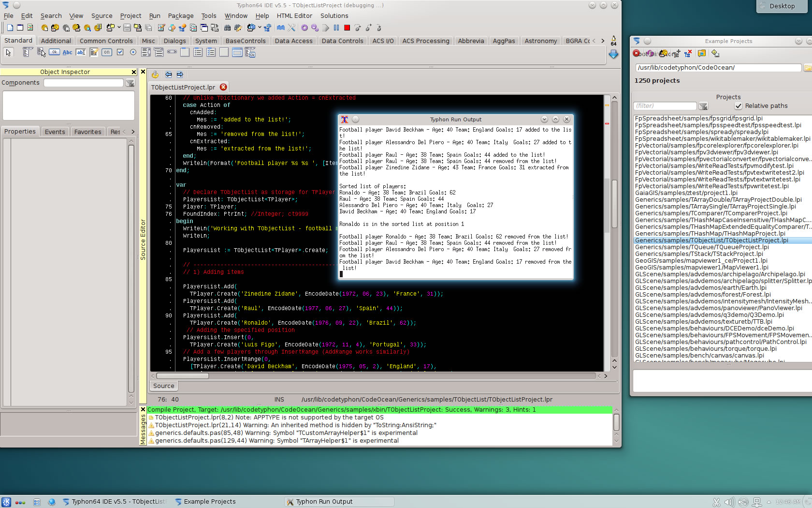Pick the TScrollBar component icon
812x508 pixels.
[172, 52]
